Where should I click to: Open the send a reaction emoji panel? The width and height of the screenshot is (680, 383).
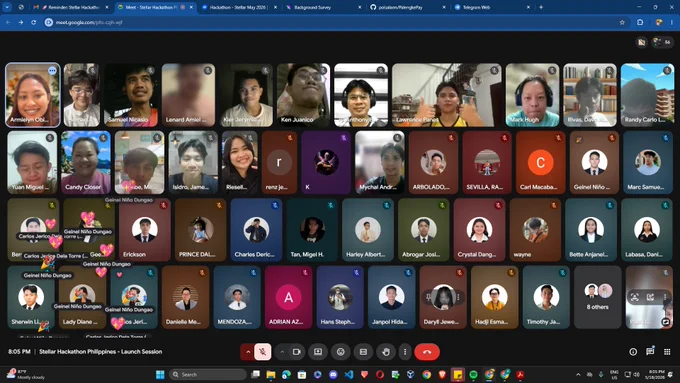341,352
